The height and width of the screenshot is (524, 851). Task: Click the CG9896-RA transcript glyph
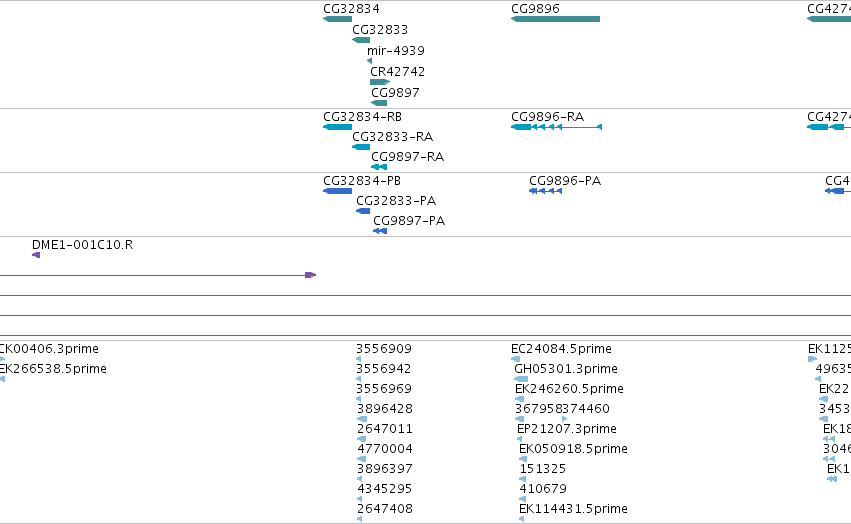[x=556, y=127]
